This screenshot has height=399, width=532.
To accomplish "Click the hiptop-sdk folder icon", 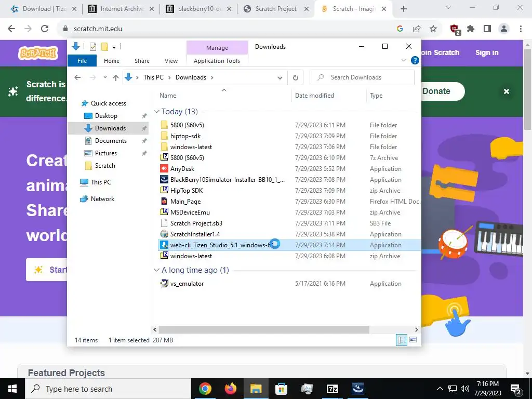I will tap(164, 136).
